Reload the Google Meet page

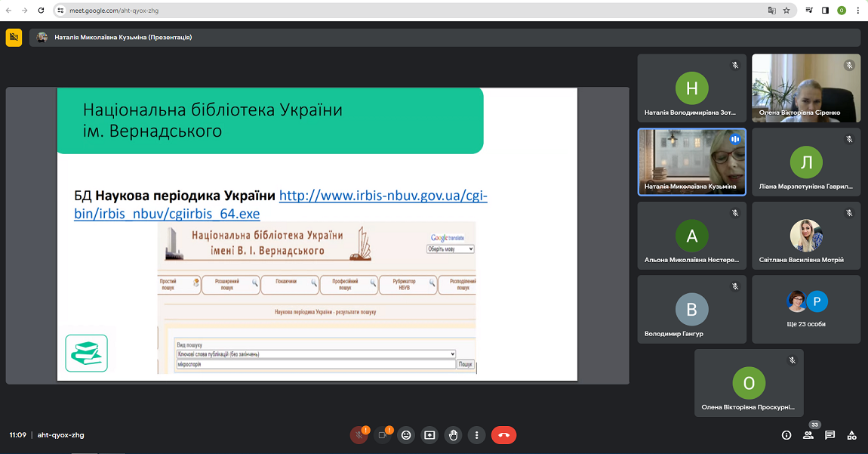point(41,11)
